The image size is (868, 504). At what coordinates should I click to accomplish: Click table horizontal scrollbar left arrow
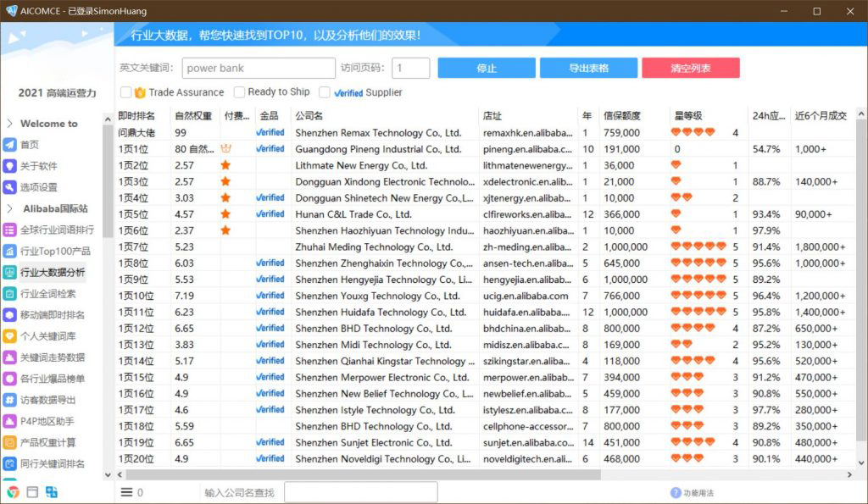120,474
